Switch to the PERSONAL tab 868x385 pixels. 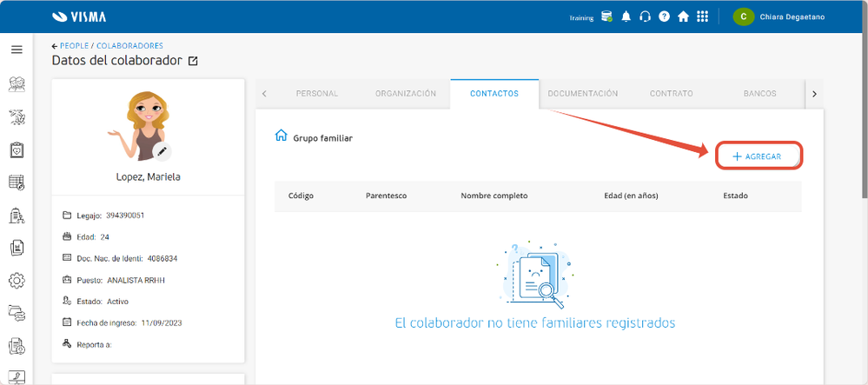(317, 94)
